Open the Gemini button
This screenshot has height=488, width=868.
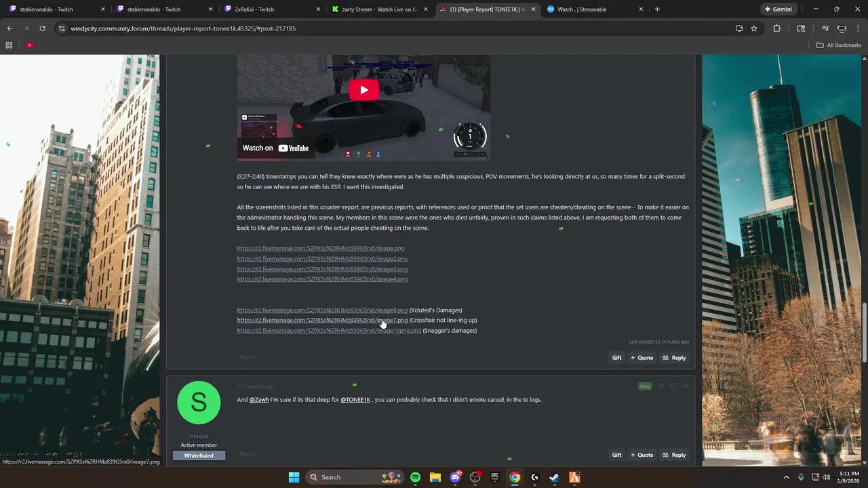(x=778, y=9)
